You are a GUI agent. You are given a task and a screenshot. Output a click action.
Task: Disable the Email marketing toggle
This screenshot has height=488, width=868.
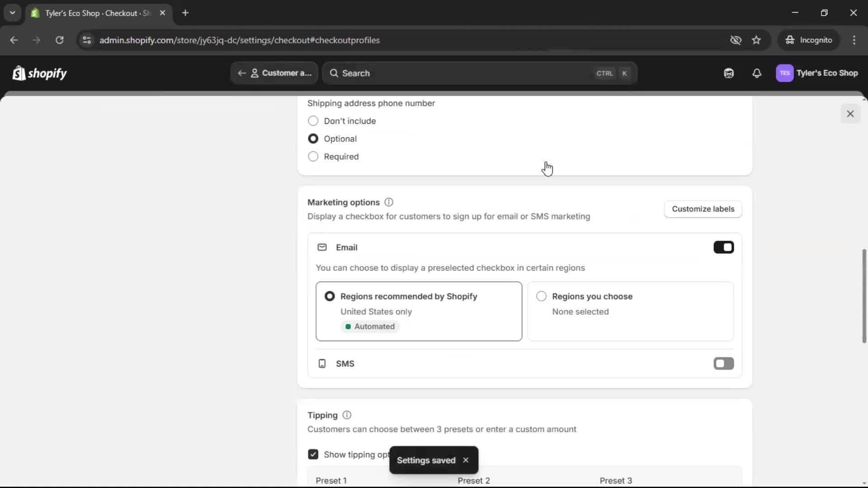[x=723, y=247]
